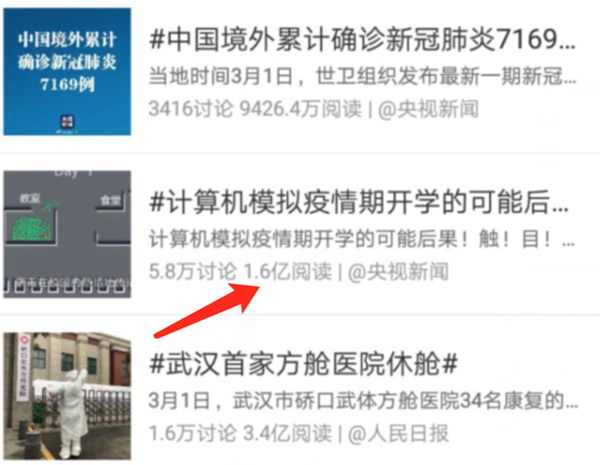The image size is (600, 465).
Task: Click the 1.6万讨论 discussion count
Action: (192, 434)
